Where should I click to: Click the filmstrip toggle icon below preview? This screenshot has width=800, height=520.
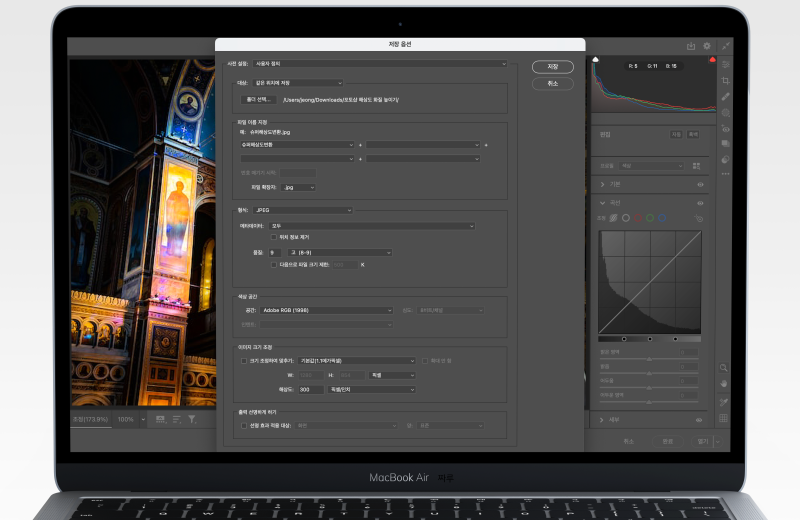(161, 419)
